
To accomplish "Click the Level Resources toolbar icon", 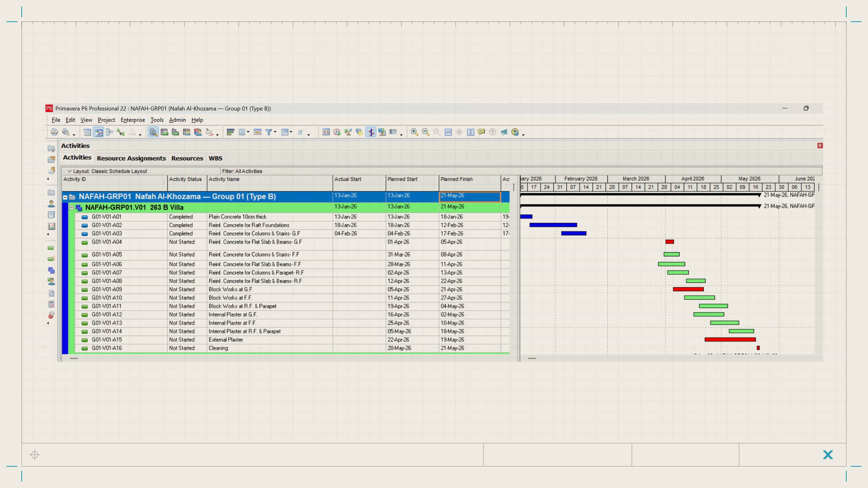I will pyautogui.click(x=348, y=132).
